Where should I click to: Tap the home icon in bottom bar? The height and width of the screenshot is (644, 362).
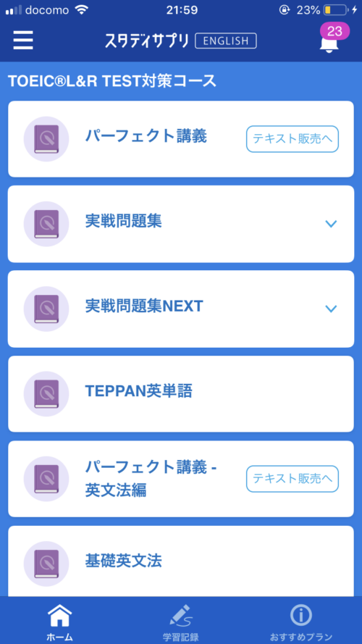pyautogui.click(x=60, y=615)
